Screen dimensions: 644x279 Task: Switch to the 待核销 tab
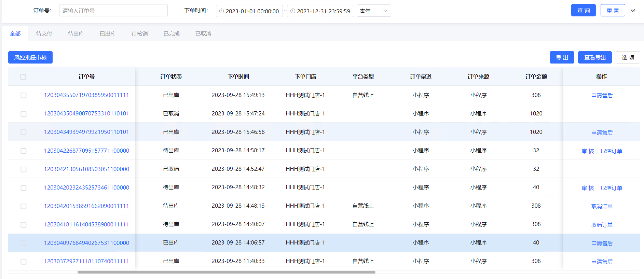point(139,34)
